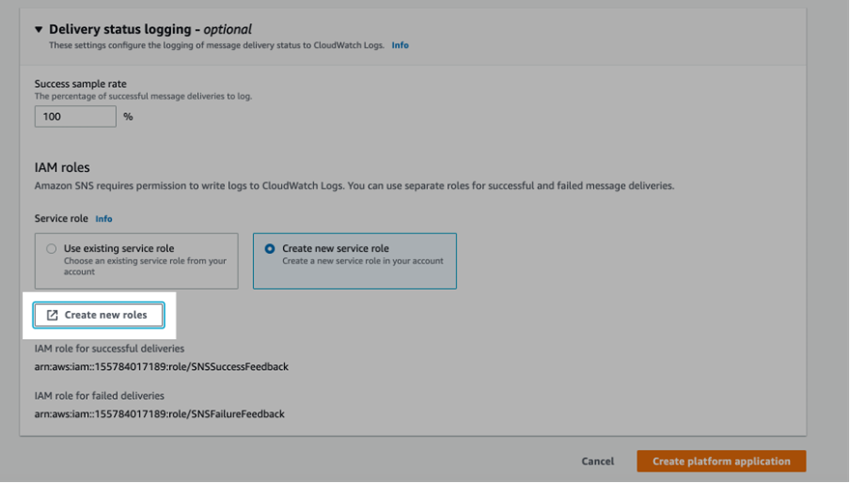Collapse the Delivery status logging triangle

pos(39,30)
